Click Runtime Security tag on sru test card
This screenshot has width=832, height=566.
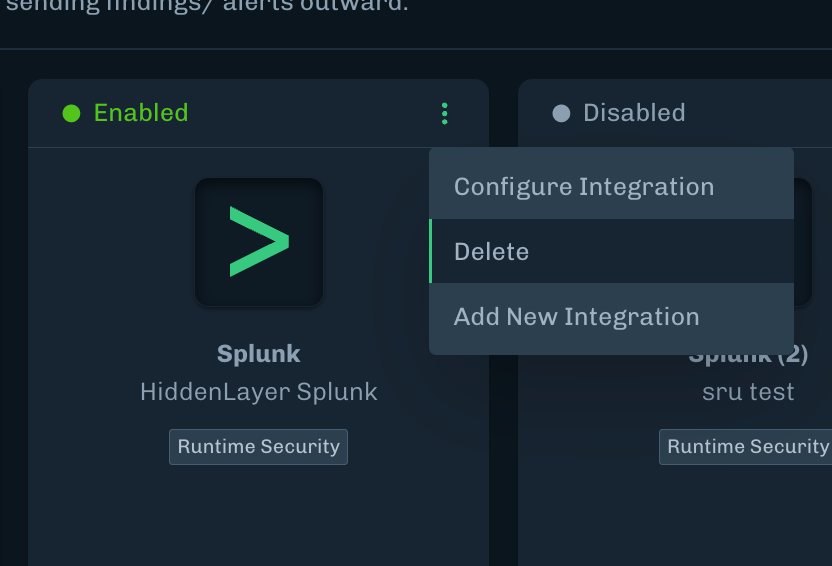pyautogui.click(x=746, y=447)
